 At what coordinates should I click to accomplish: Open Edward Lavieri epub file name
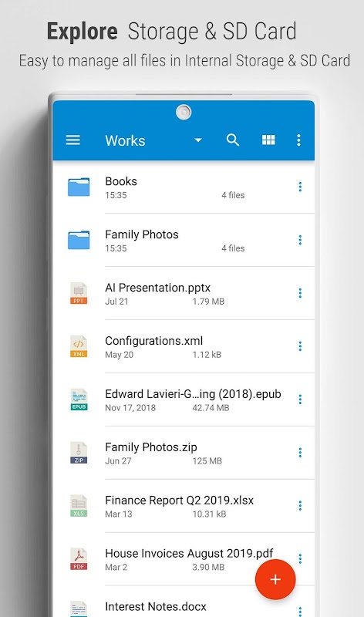point(194,394)
